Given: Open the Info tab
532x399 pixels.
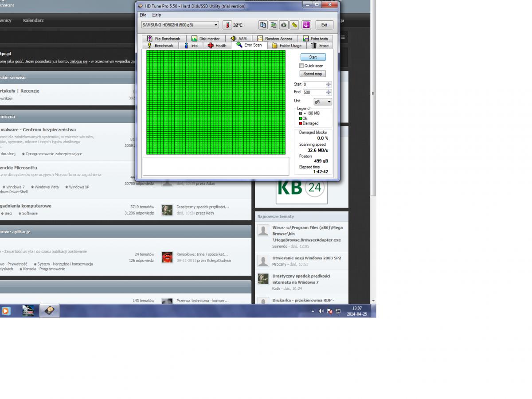Looking at the screenshot, I should [191, 45].
